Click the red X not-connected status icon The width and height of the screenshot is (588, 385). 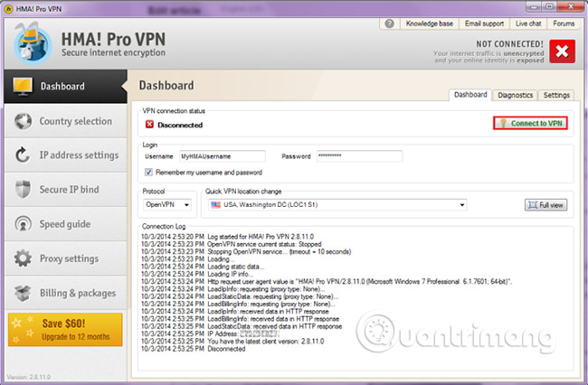562,52
